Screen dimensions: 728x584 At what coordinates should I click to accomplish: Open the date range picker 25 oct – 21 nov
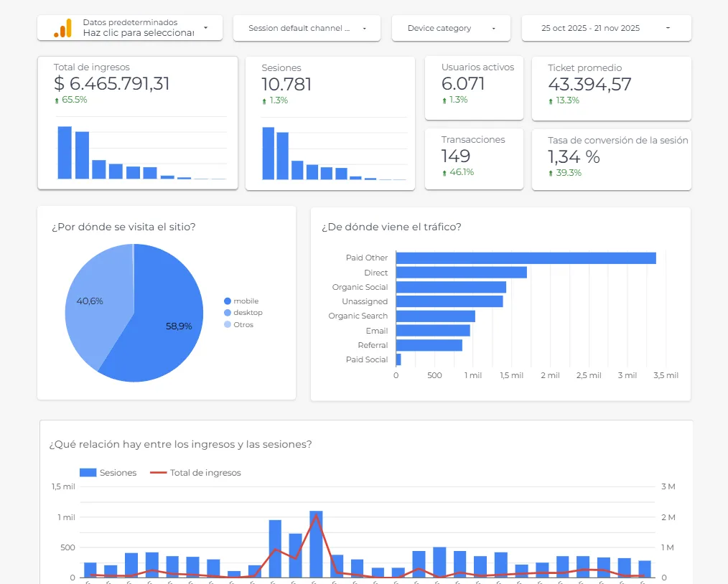tap(607, 28)
